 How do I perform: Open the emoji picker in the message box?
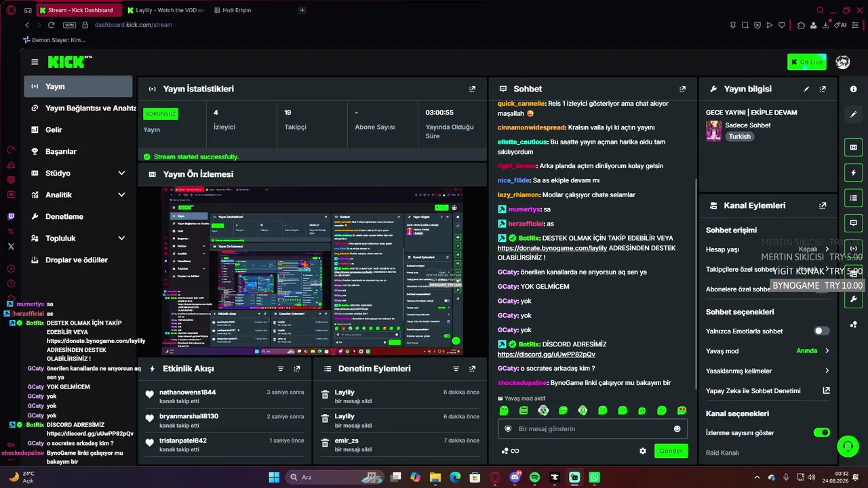click(677, 429)
